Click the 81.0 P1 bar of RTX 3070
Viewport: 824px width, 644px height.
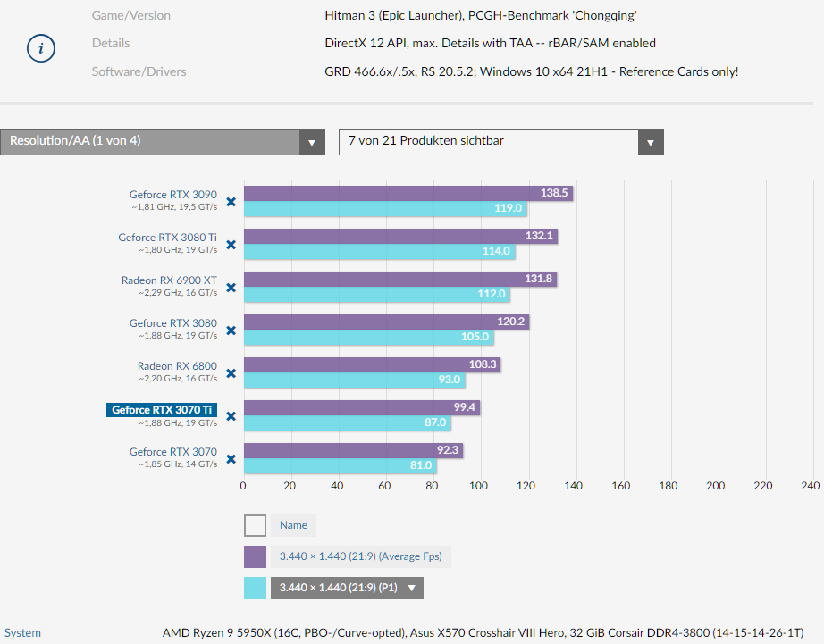(341, 466)
